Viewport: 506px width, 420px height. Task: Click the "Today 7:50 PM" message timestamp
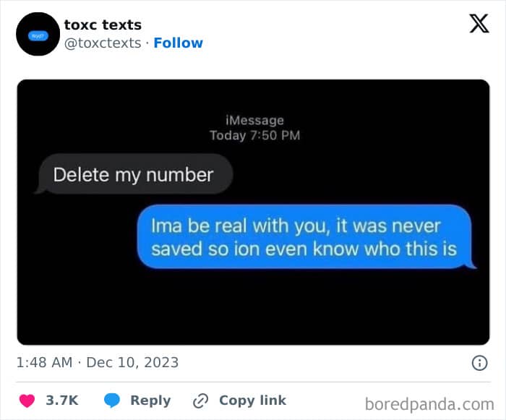254,135
